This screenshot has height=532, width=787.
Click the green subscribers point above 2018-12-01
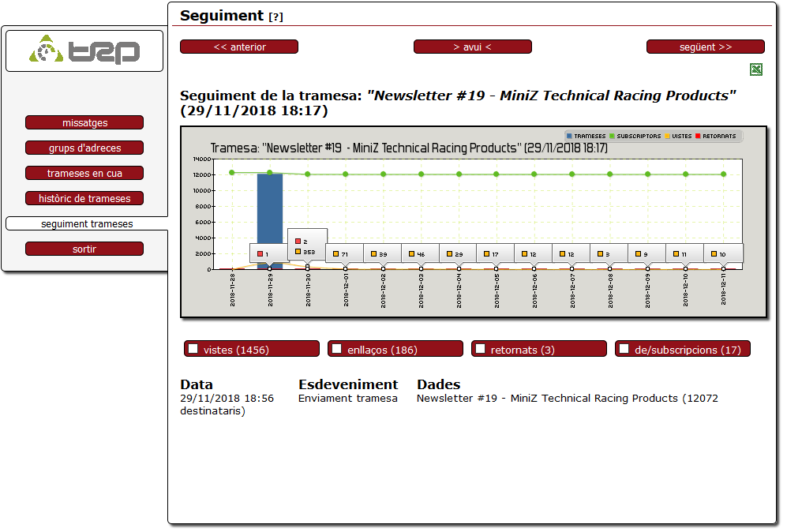(x=345, y=174)
